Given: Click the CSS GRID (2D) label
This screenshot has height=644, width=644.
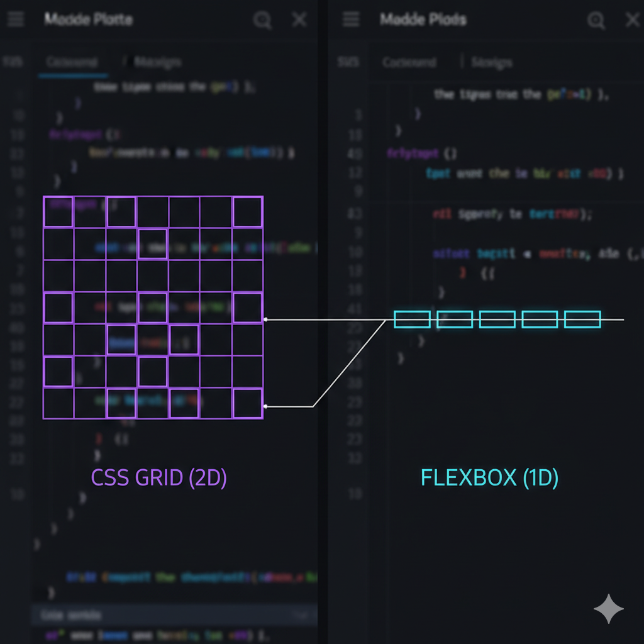Looking at the screenshot, I should coord(159,478).
